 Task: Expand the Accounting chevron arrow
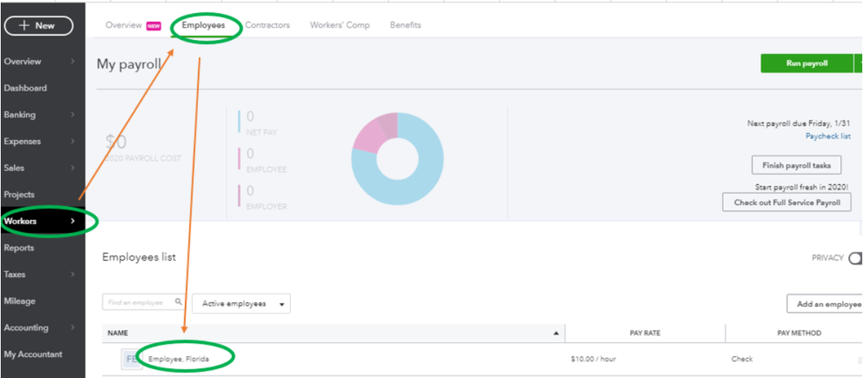coord(72,328)
